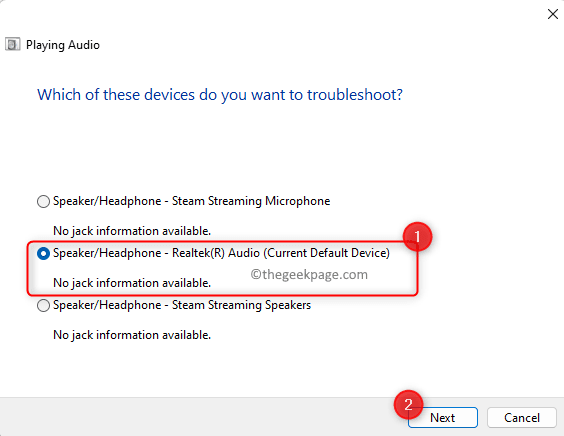
Task: Click 'No jack information available.' under Realtek Audio
Action: tap(132, 283)
